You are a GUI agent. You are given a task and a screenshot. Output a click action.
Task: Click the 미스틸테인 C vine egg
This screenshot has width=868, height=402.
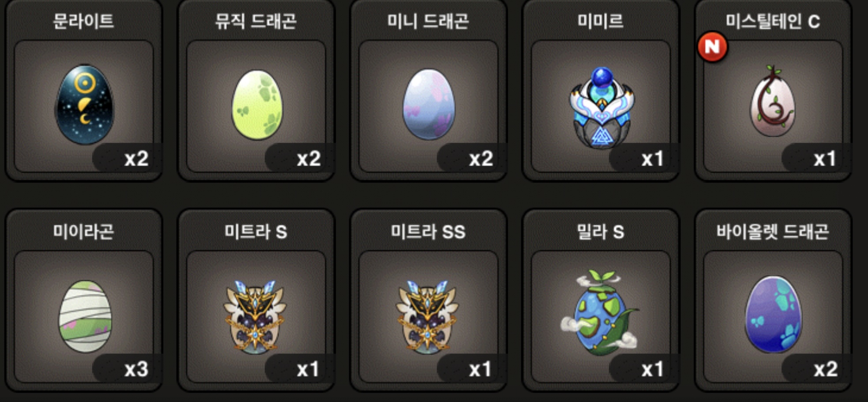coord(773,101)
